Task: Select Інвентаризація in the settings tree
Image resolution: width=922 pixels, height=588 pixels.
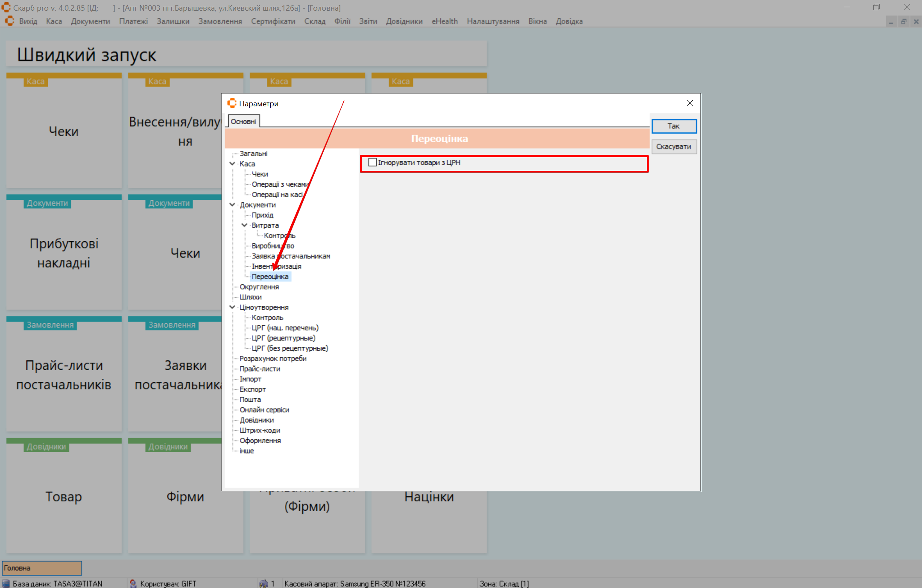Action: 276,266
